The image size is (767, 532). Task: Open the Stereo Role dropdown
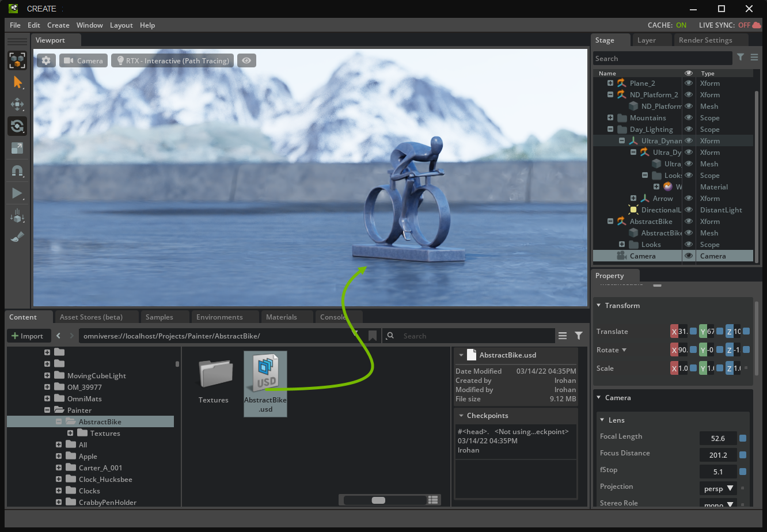[718, 504]
